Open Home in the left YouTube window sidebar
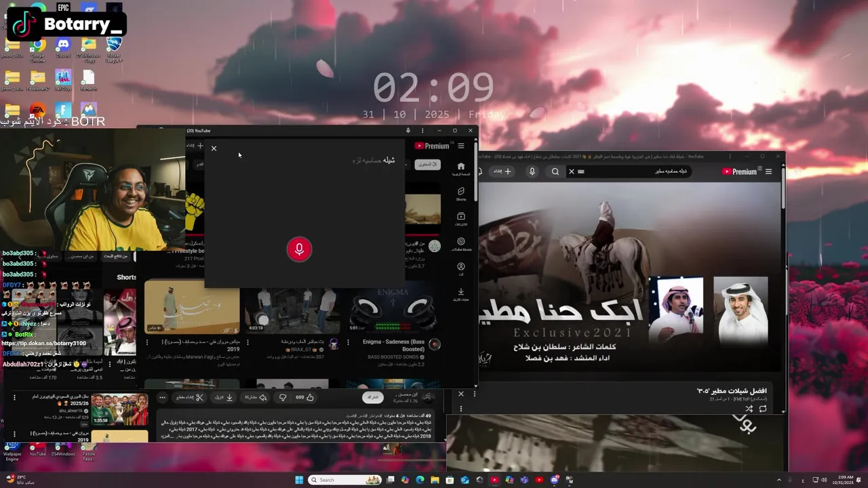 pyautogui.click(x=461, y=169)
